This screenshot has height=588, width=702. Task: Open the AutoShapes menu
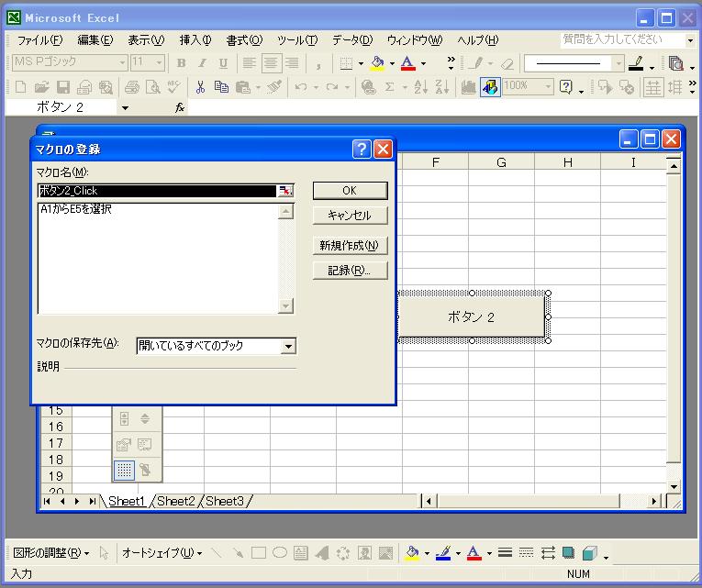162,553
